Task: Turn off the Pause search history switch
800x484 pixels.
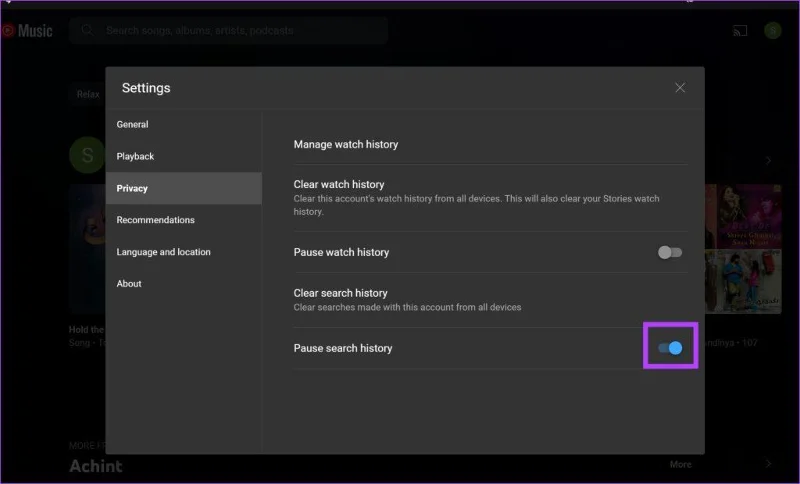Action: [x=670, y=348]
